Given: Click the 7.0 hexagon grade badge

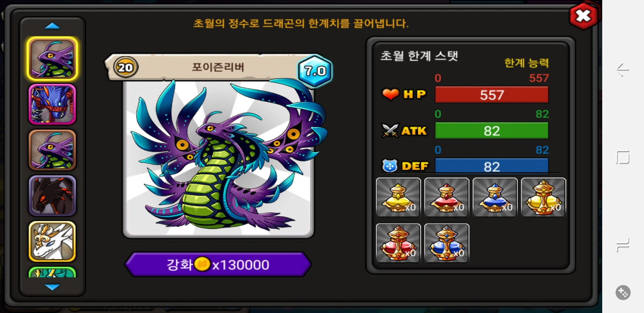Looking at the screenshot, I should click(x=315, y=71).
